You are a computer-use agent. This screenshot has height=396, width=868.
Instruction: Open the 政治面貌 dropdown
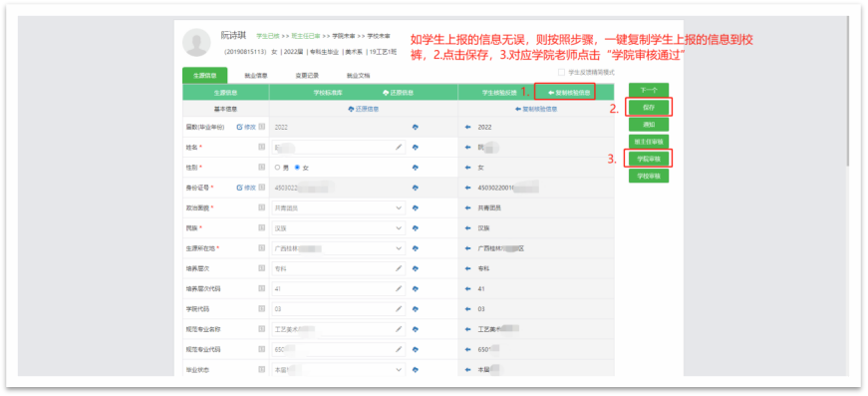coord(340,208)
